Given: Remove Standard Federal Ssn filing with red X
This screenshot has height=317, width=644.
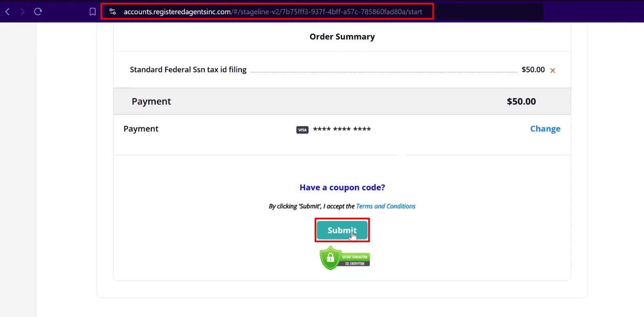Looking at the screenshot, I should coord(552,71).
